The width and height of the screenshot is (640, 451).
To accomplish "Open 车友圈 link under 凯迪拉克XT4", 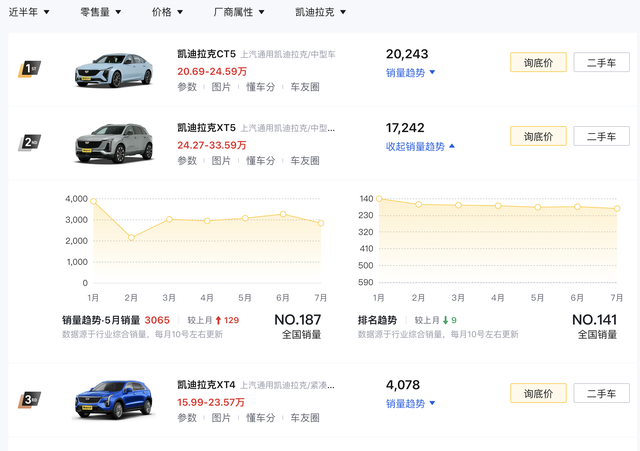I will click(x=305, y=418).
